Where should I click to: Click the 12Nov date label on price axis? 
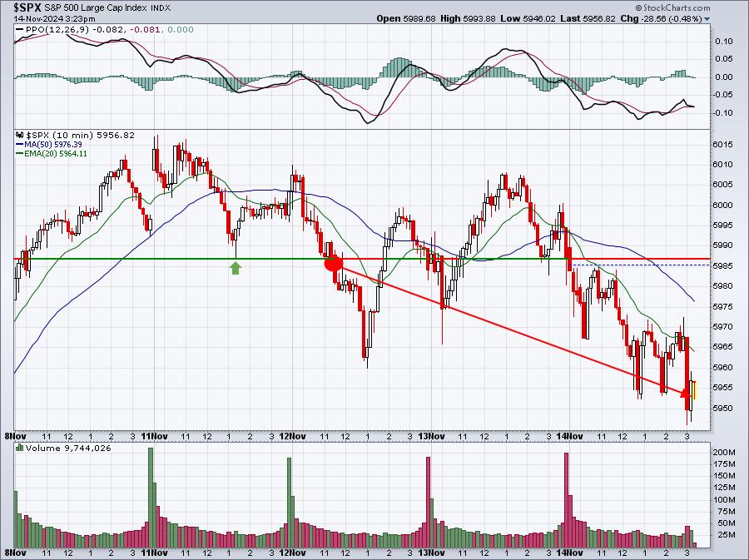(292, 436)
